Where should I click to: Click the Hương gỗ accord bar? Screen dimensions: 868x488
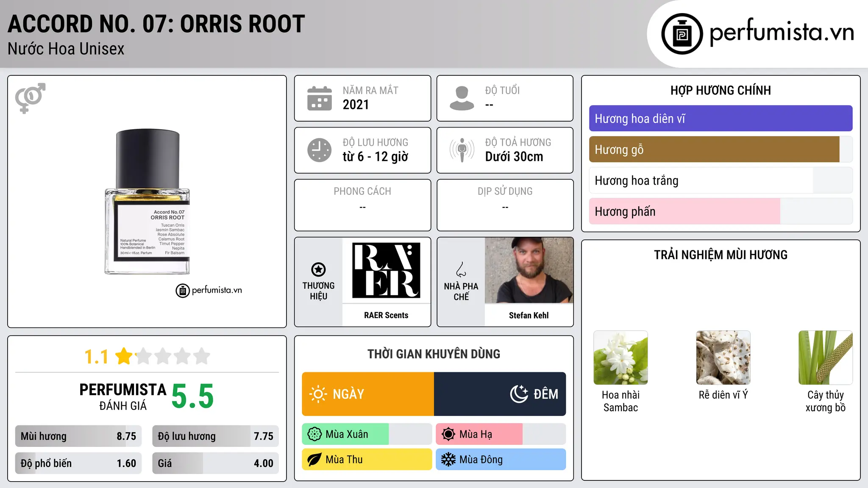coord(721,150)
